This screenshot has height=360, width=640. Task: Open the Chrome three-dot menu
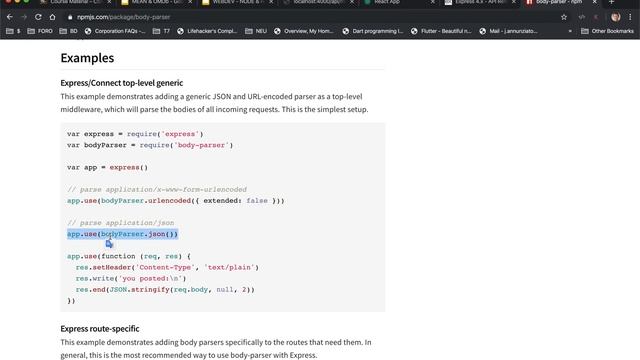630,17
